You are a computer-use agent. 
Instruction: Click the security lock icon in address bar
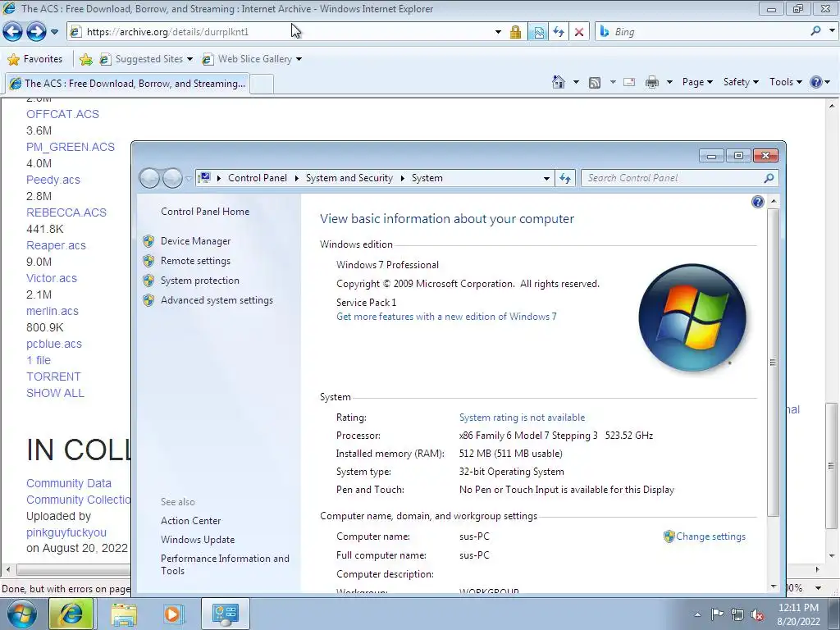click(515, 32)
